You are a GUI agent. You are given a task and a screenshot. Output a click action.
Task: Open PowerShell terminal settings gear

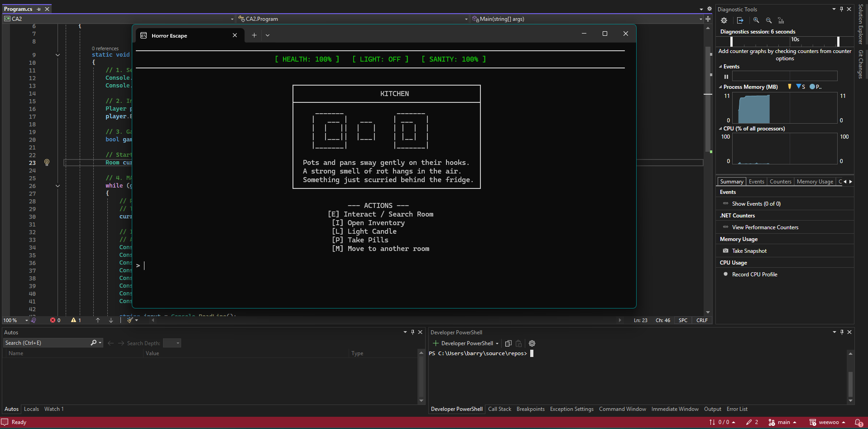(x=532, y=343)
